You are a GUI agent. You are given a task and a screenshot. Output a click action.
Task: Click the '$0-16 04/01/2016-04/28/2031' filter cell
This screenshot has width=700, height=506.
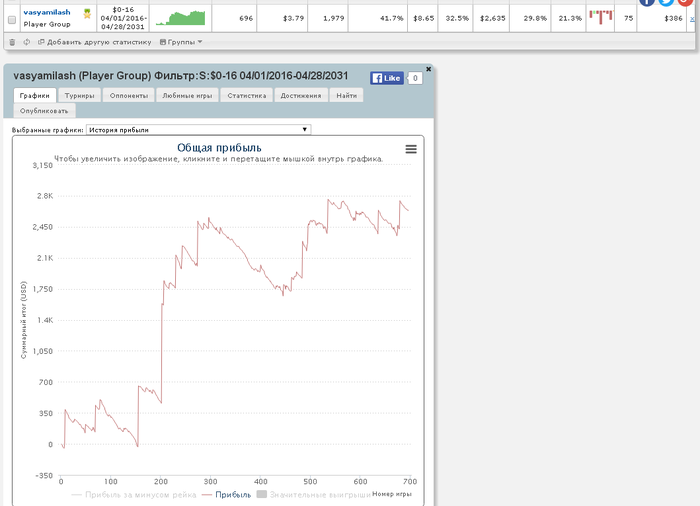pyautogui.click(x=123, y=18)
